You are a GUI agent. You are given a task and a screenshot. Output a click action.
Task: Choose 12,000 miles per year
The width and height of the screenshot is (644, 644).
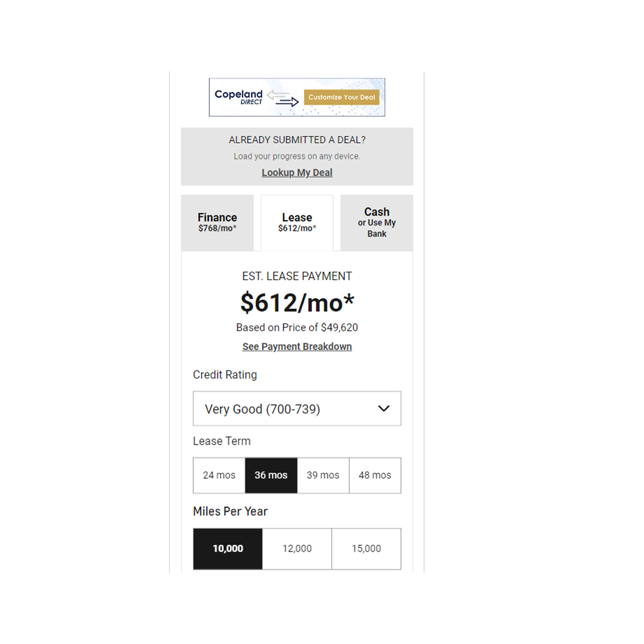(297, 548)
